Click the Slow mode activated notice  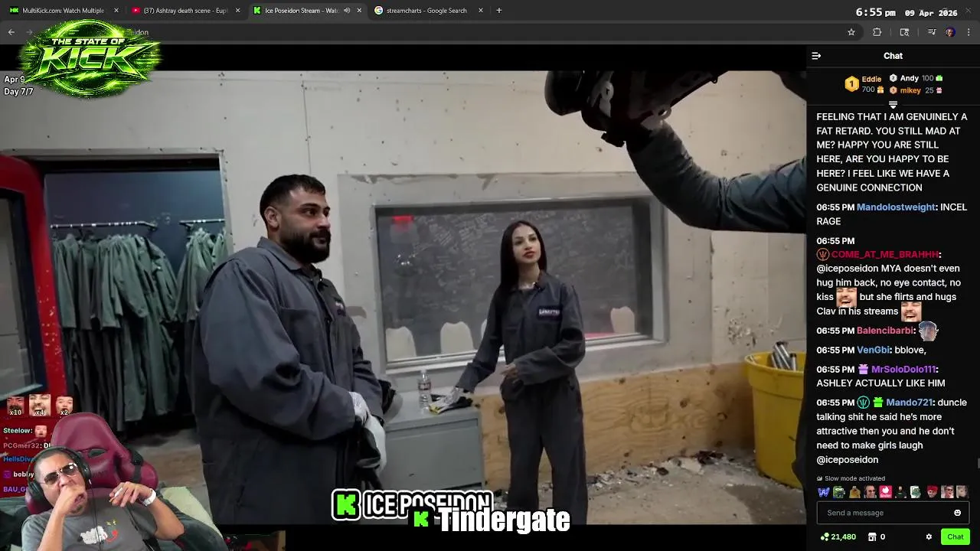point(851,478)
